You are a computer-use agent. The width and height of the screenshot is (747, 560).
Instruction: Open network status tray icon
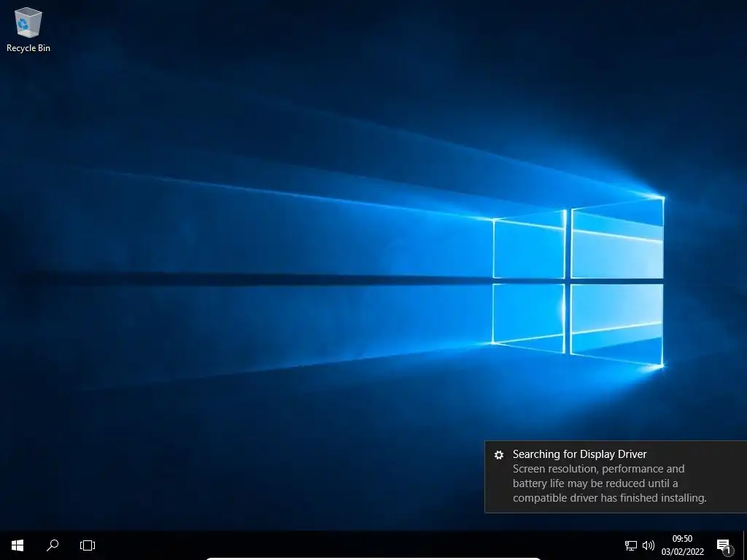[631, 545]
